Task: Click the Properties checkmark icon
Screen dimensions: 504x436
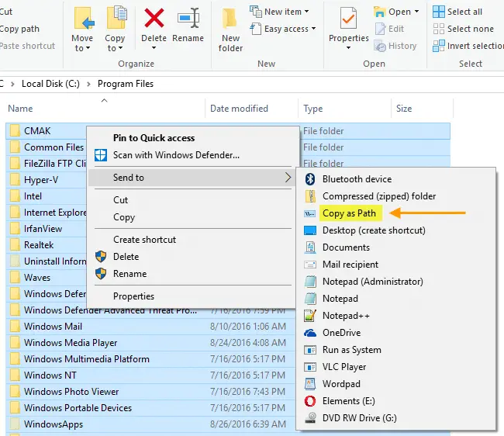Action: (348, 19)
